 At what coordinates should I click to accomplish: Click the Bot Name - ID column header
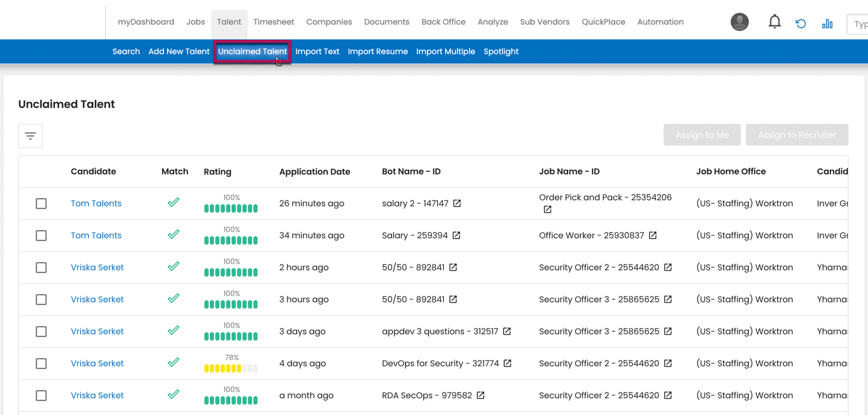[411, 172]
